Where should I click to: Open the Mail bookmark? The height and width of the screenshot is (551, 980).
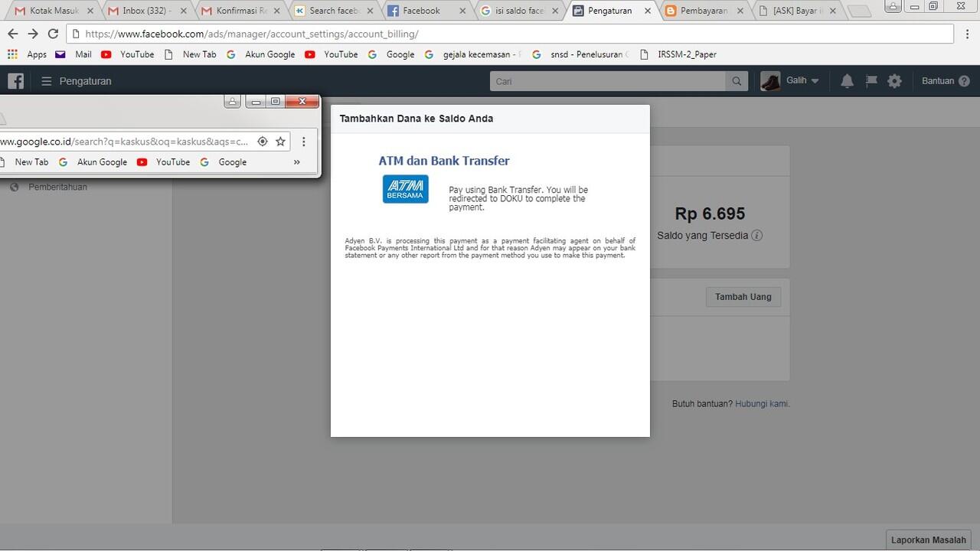coord(73,54)
